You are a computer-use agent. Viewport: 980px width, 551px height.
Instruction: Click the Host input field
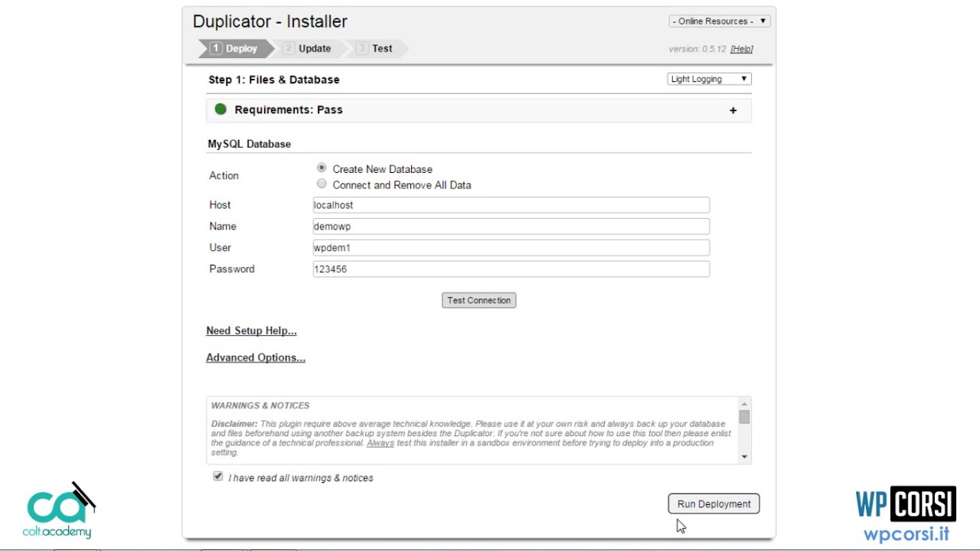pyautogui.click(x=511, y=205)
